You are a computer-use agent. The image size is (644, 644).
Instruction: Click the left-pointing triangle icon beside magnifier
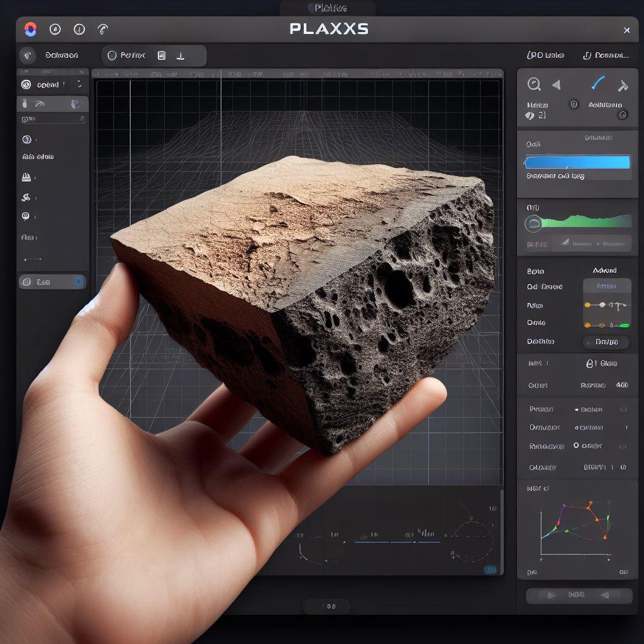pos(556,84)
